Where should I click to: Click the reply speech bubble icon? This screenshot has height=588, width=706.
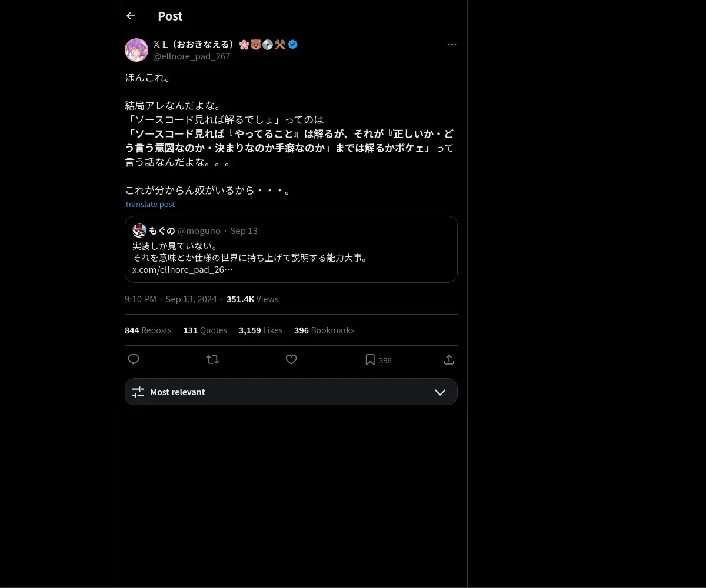134,359
